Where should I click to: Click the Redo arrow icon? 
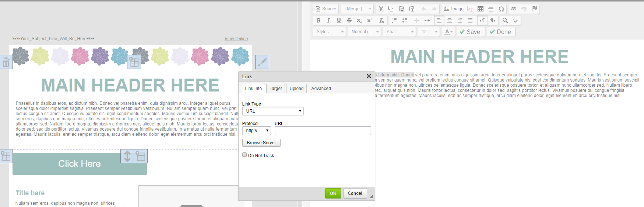tap(434, 9)
